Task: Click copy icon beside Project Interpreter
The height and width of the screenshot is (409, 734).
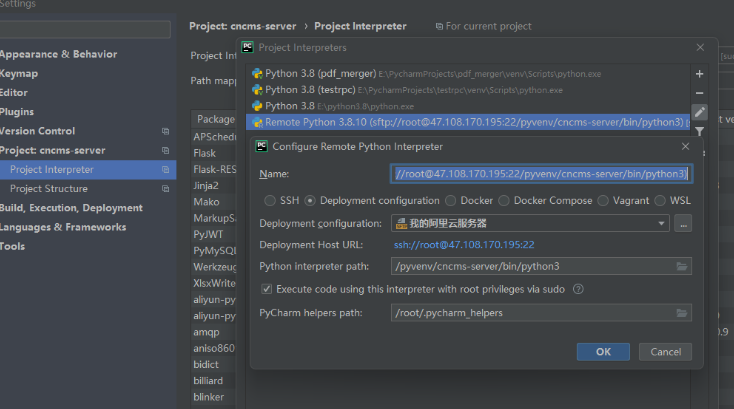Action: [x=165, y=169]
